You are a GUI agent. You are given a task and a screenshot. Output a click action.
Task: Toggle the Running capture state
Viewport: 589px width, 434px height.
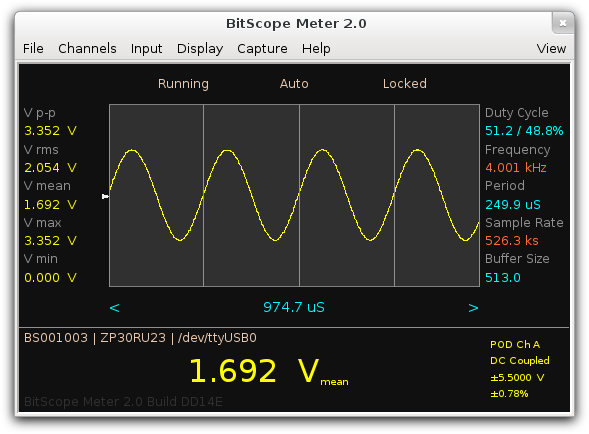pos(183,83)
